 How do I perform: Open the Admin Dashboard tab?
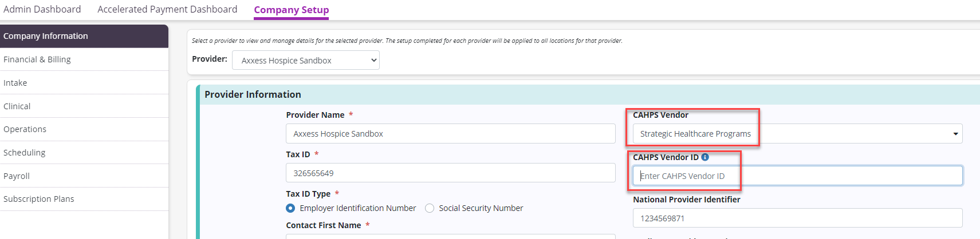point(42,10)
